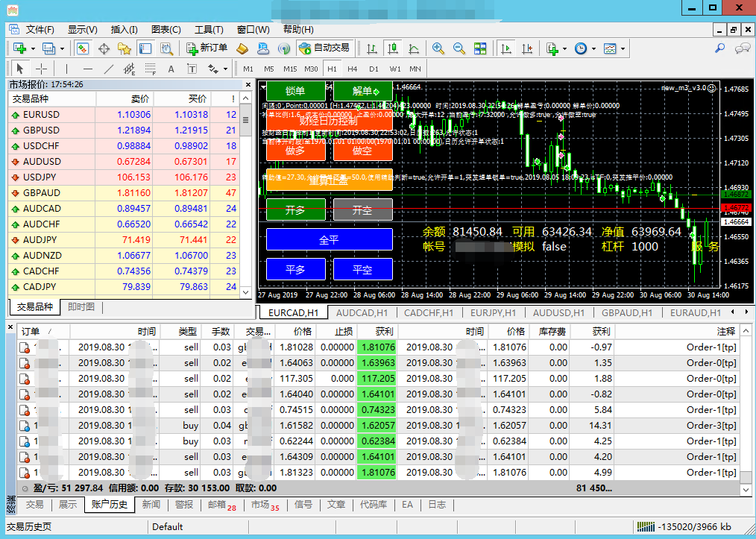The width and height of the screenshot is (756, 539).
Task: Switch chart to candlestick display
Action: click(x=391, y=48)
